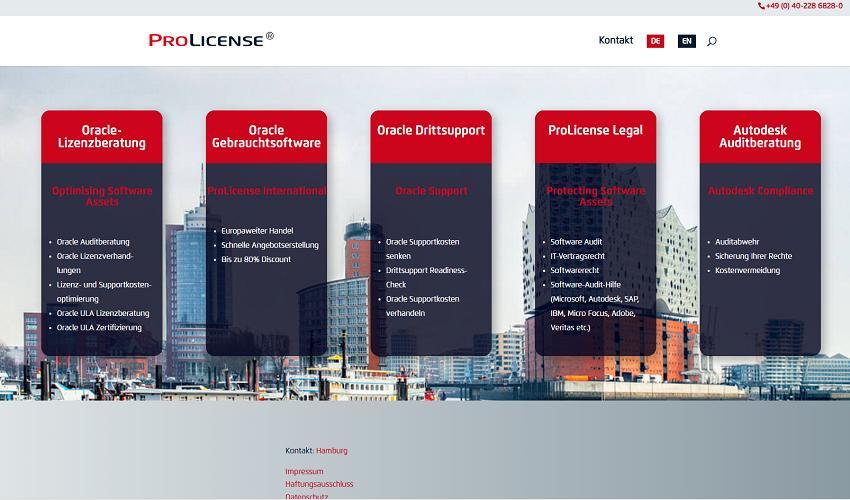Open the search magnifier icon
Image resolution: width=850 pixels, height=500 pixels.
tap(712, 41)
